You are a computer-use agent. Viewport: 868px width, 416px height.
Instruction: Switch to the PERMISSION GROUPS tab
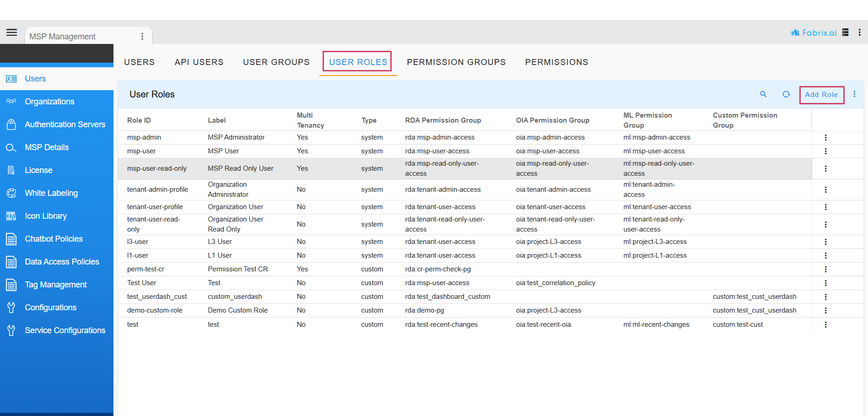coord(456,62)
